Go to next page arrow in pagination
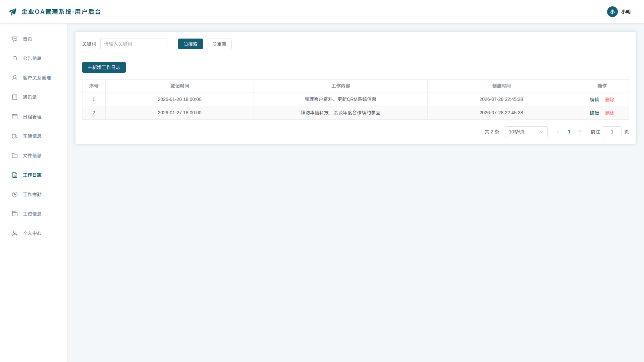The width and height of the screenshot is (644, 362). [x=580, y=132]
